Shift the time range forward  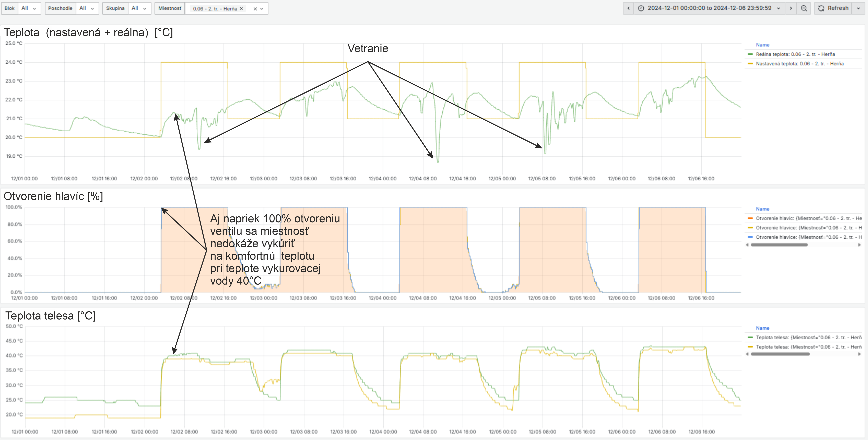point(791,8)
